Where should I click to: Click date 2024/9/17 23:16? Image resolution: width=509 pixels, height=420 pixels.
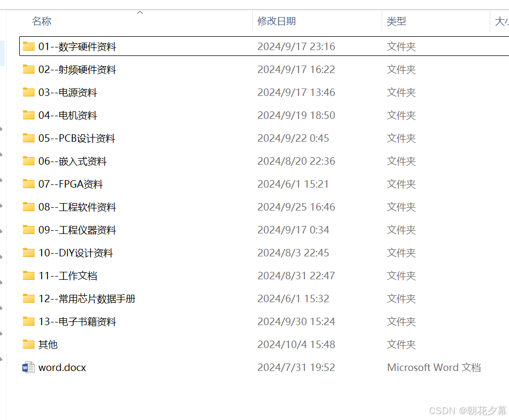pyautogui.click(x=296, y=46)
